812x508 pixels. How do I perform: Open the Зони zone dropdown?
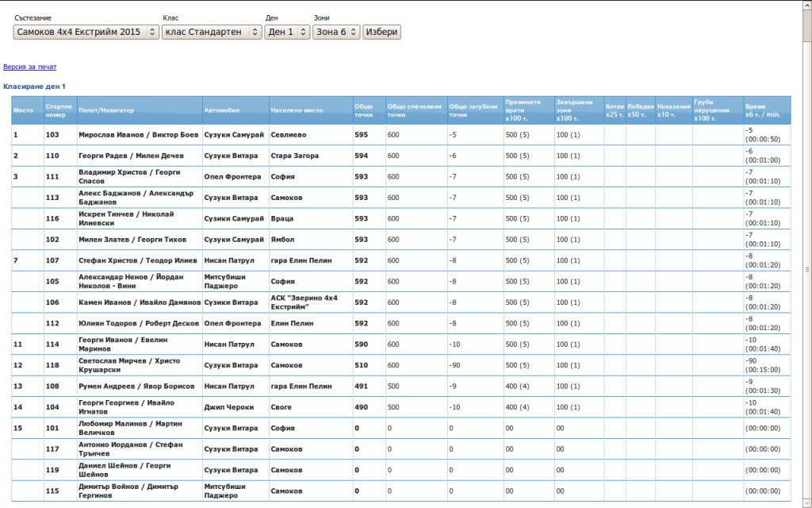click(x=336, y=32)
